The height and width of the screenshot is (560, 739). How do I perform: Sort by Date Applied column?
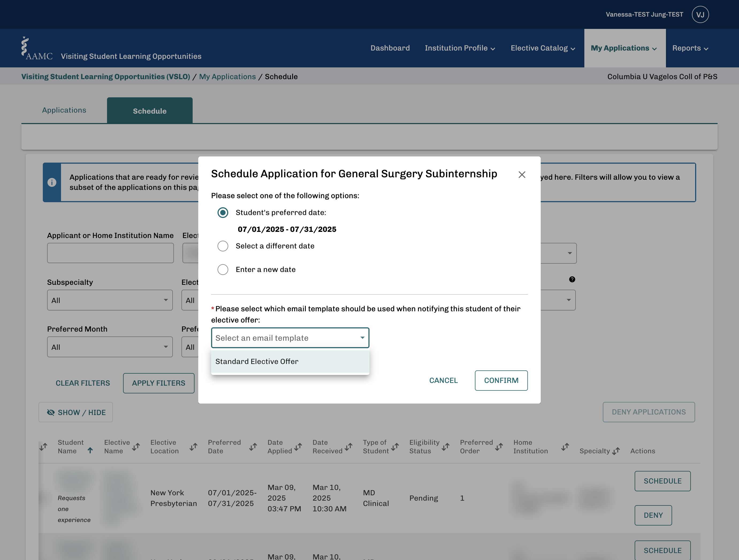tap(298, 446)
